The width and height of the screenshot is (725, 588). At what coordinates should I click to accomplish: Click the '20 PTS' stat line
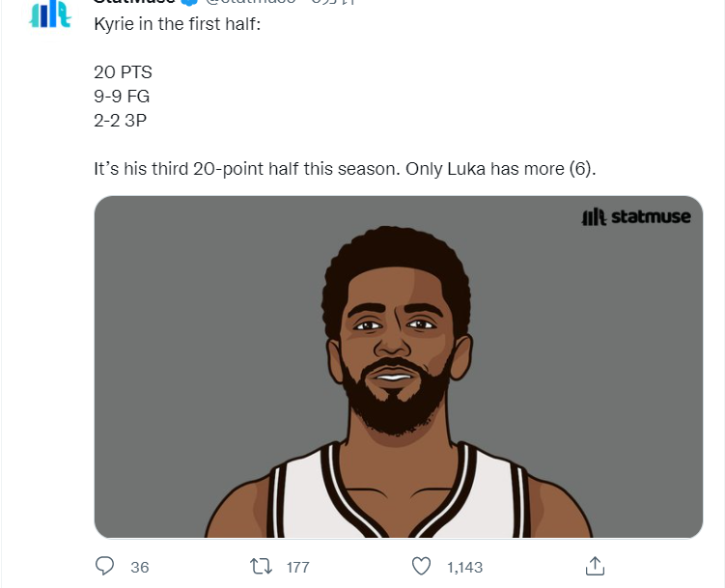pyautogui.click(x=123, y=72)
